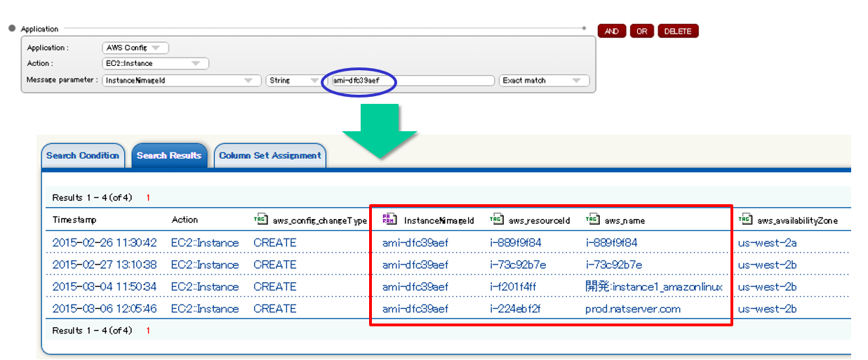Click the Application section bullet icon
The height and width of the screenshot is (360, 868).
coord(12,29)
